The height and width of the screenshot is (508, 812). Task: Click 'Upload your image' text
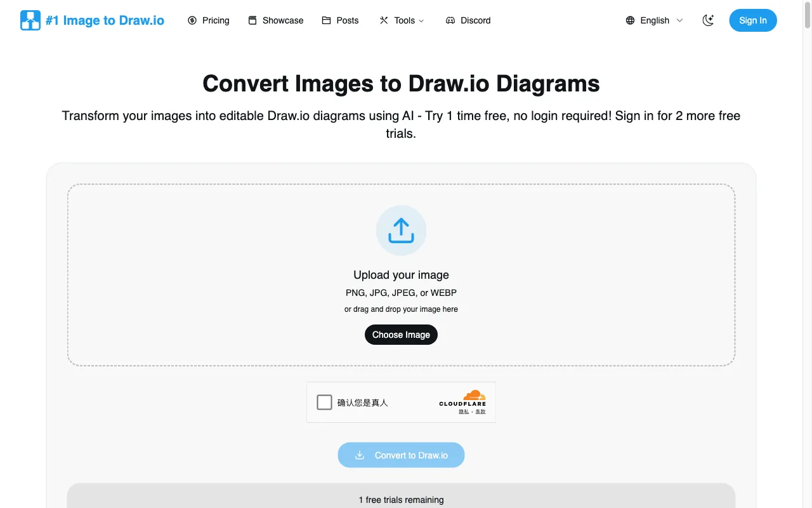(401, 275)
